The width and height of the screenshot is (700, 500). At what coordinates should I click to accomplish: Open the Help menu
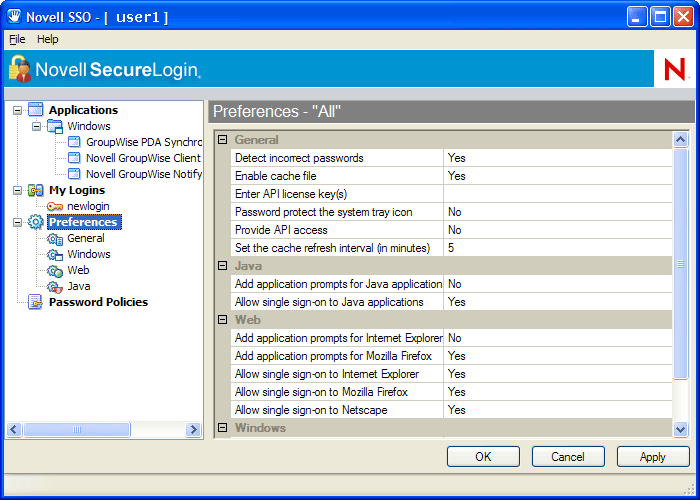48,39
